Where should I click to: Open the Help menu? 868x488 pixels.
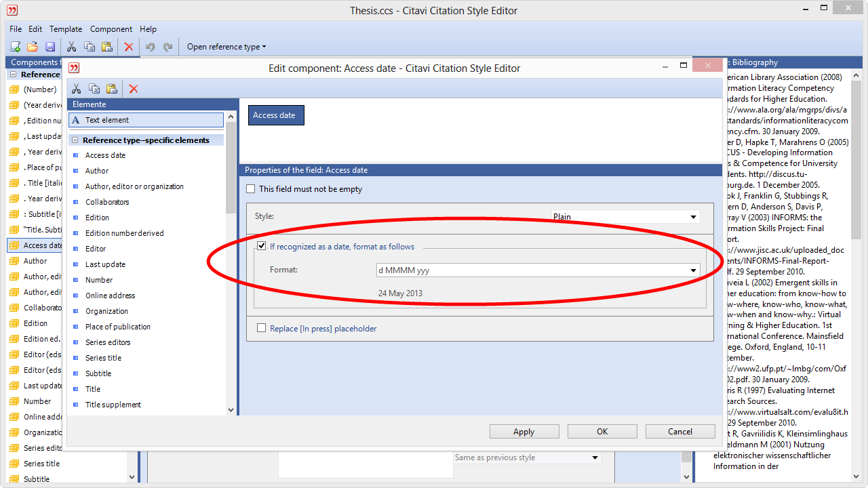click(148, 29)
